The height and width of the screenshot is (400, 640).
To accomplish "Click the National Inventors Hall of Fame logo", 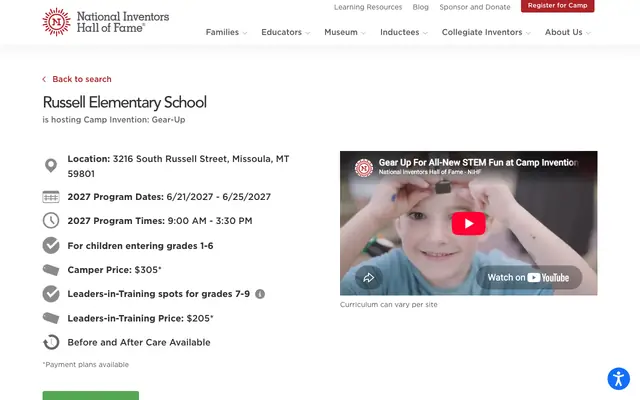I will (106, 22).
